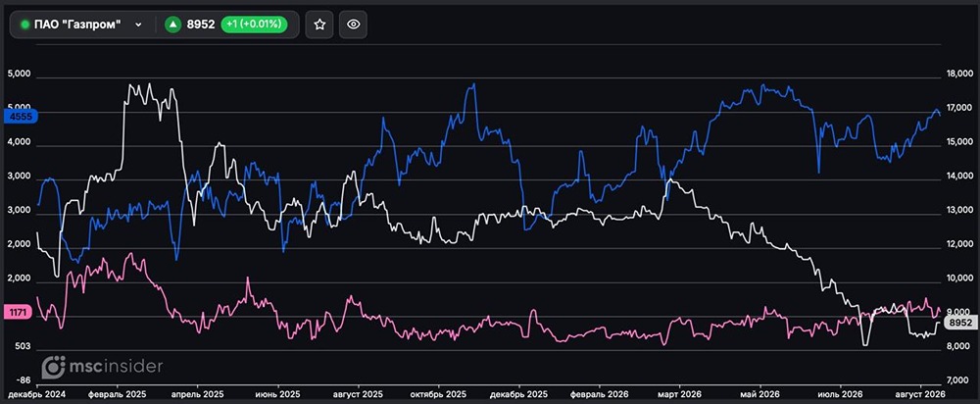This screenshot has width=980, height=404.
Task: Click the green status dot beside ПАО "Газпром"
Action: [25, 25]
